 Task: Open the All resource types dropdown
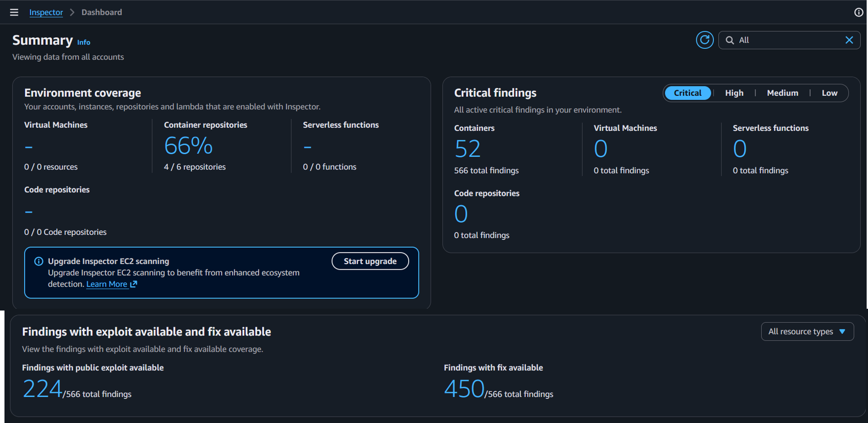tap(807, 332)
